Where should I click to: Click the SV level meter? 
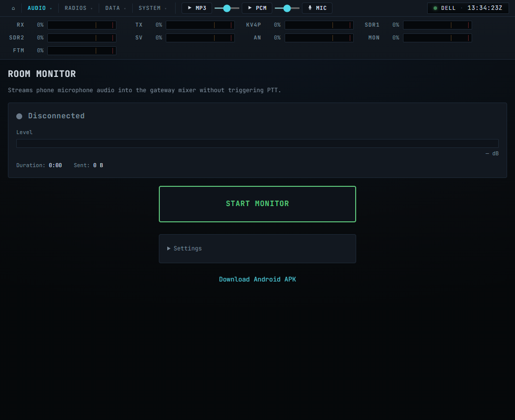click(200, 38)
